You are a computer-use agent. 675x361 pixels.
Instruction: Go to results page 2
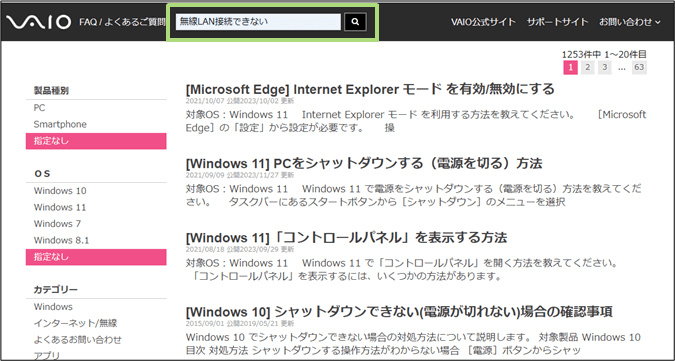tap(588, 68)
